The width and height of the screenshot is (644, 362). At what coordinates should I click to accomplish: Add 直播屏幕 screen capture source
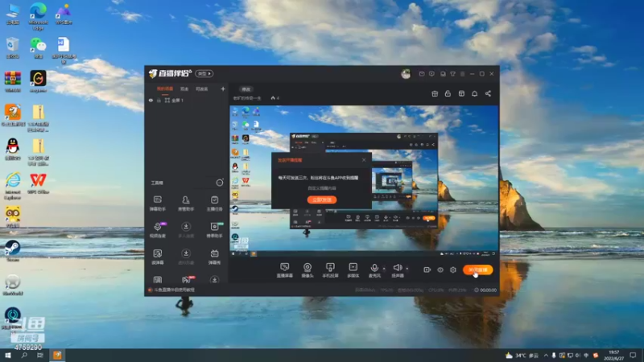285,270
